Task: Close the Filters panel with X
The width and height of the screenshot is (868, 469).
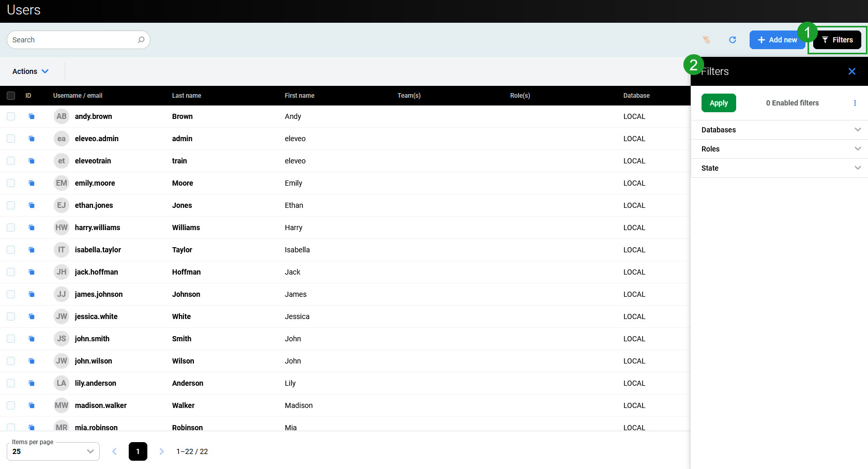Action: click(x=851, y=71)
